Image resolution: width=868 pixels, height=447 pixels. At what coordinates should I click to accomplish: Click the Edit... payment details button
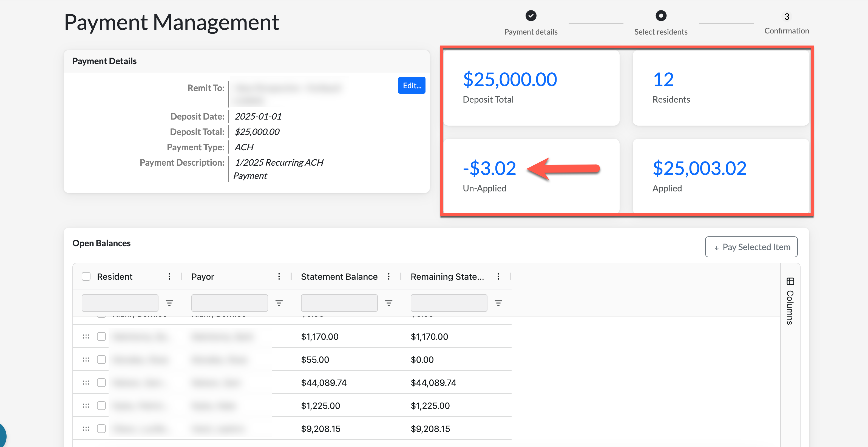[x=412, y=85]
